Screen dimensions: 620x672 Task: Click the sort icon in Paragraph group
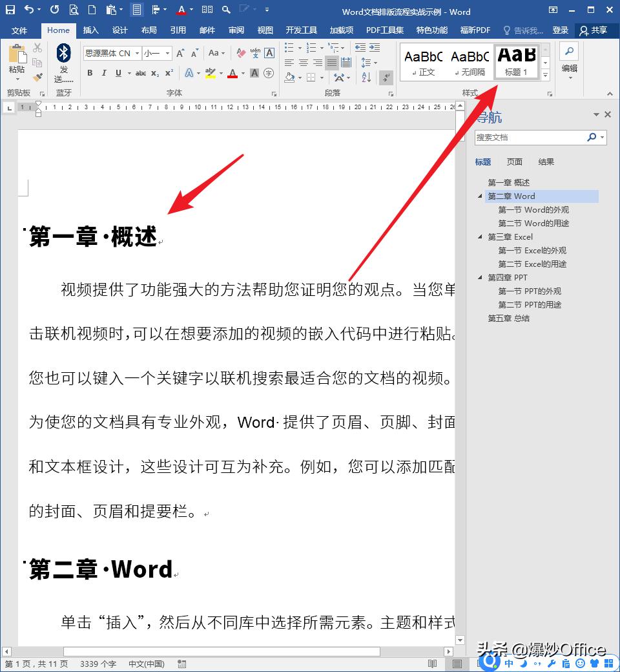point(366,77)
